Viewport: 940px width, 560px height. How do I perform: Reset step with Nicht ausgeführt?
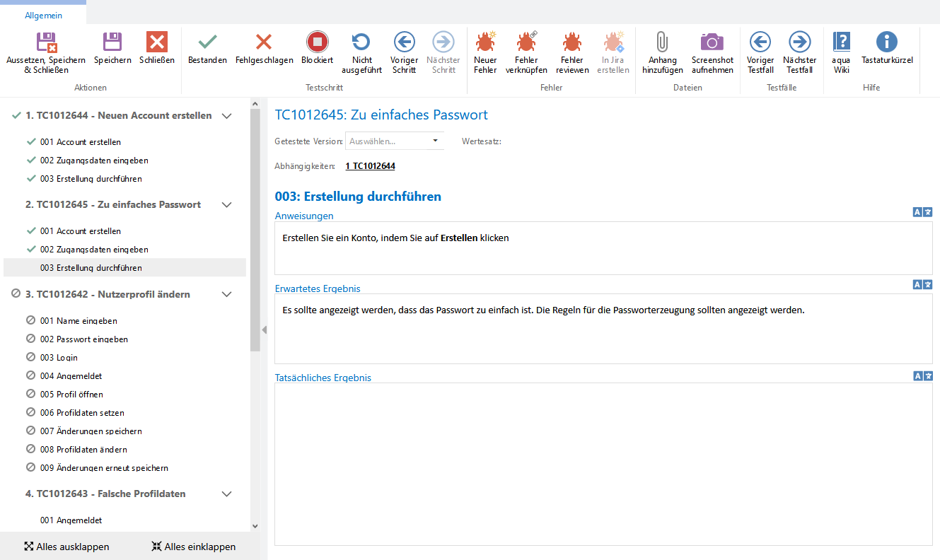coord(361,51)
